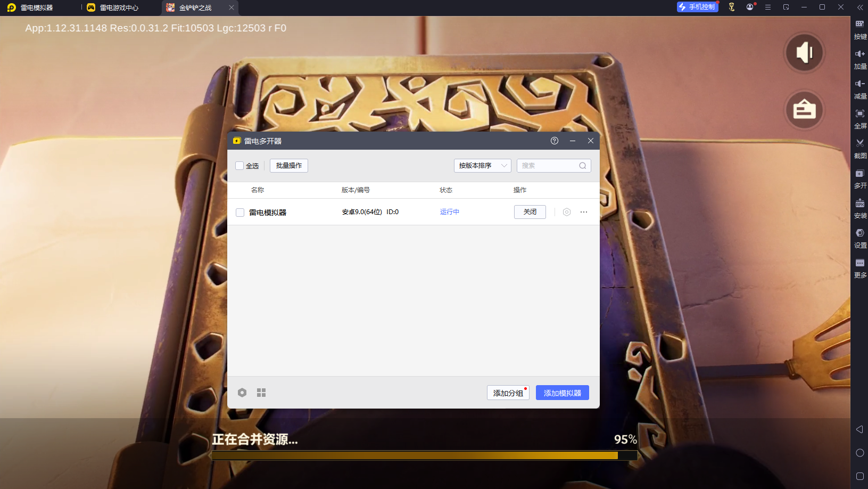Click the 添加分组 button
Image resolution: width=868 pixels, height=489 pixels.
pyautogui.click(x=508, y=393)
